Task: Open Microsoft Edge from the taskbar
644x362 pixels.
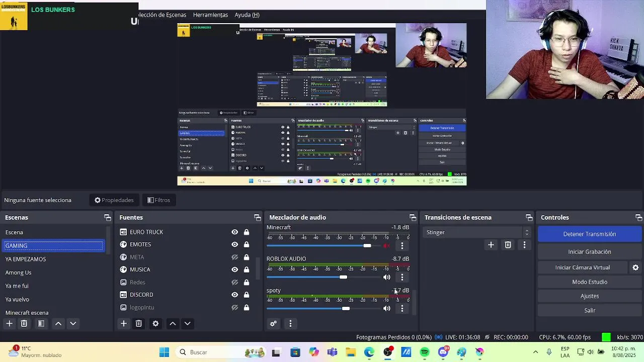Action: pyautogui.click(x=369, y=352)
